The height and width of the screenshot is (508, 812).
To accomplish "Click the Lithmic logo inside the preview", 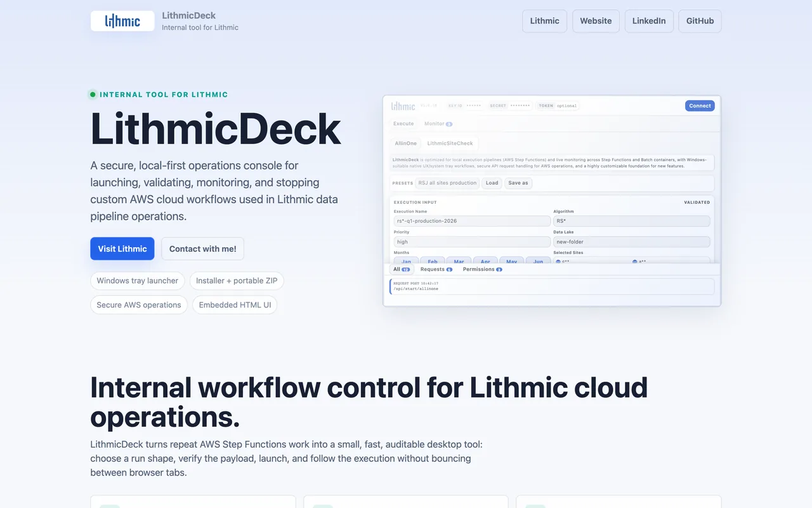I will (x=403, y=106).
